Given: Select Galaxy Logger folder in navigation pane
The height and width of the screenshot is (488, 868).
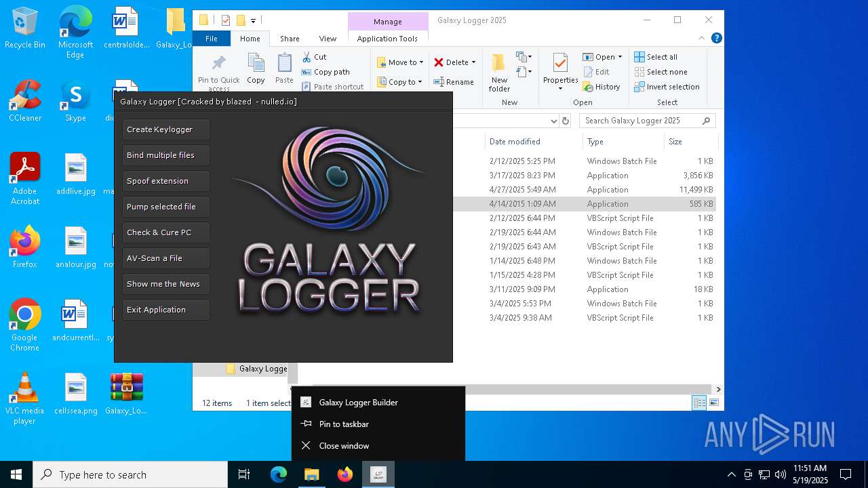Looking at the screenshot, I should [x=256, y=369].
